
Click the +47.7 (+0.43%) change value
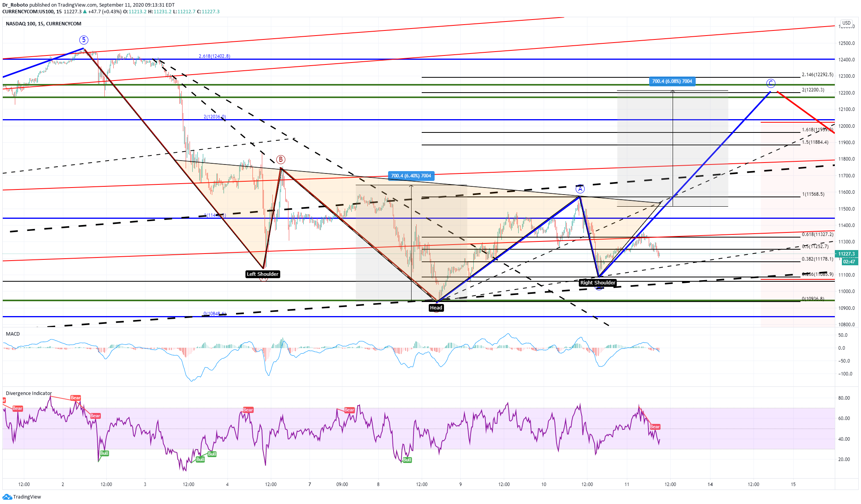105,11
